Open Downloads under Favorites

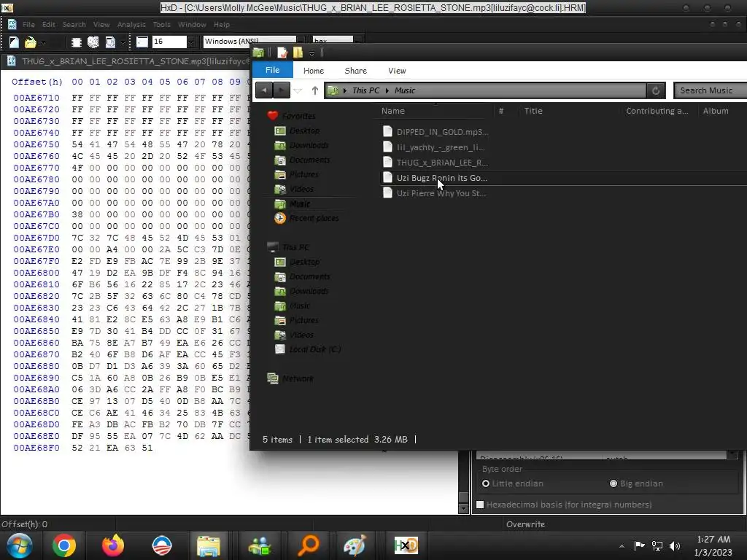303,145
